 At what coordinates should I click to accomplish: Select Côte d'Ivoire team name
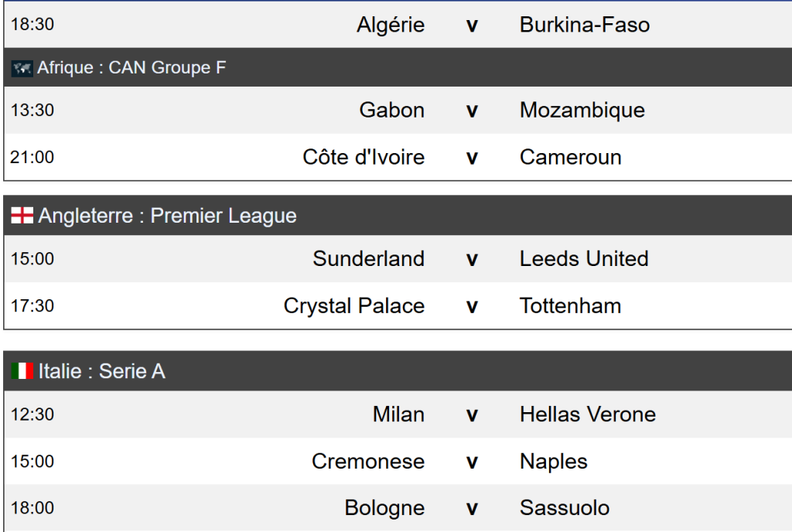coord(364,158)
